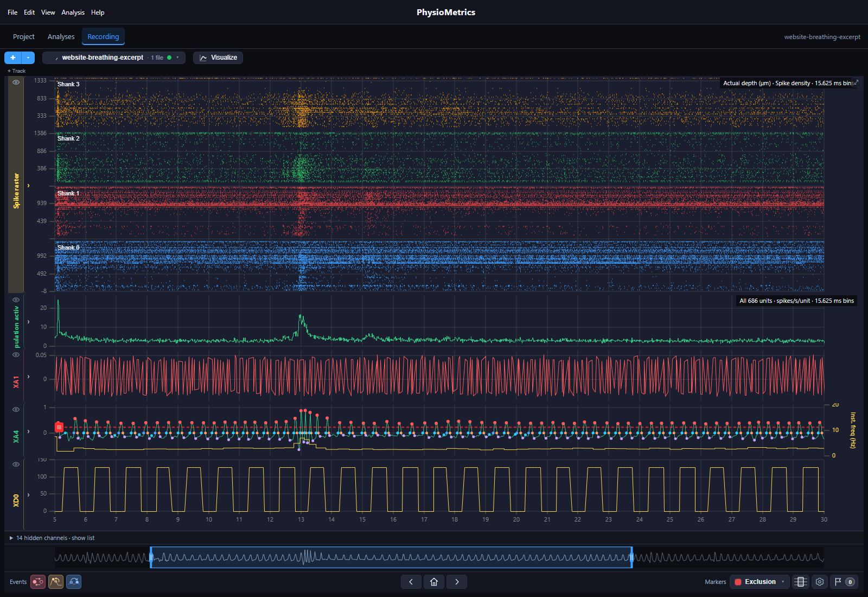This screenshot has width=868, height=597.
Task: Click the 'All 686 units' info label
Action: coord(796,301)
